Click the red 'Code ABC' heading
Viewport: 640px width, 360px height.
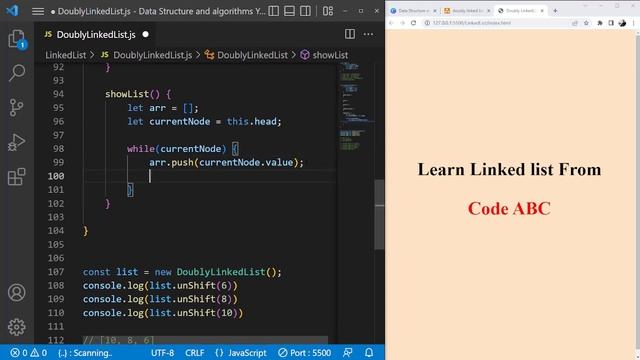(x=509, y=208)
